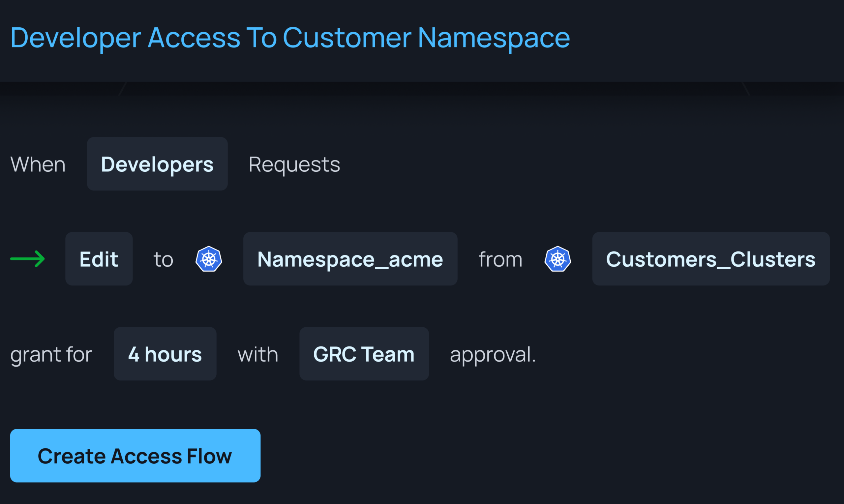Click the Kubernetes icon next to Namespace_acme

click(209, 259)
